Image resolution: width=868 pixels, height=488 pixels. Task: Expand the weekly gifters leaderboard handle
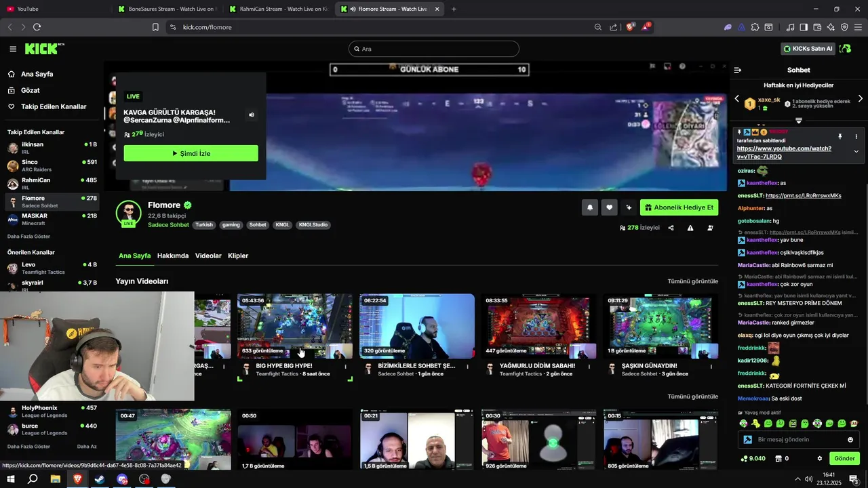[x=799, y=121]
